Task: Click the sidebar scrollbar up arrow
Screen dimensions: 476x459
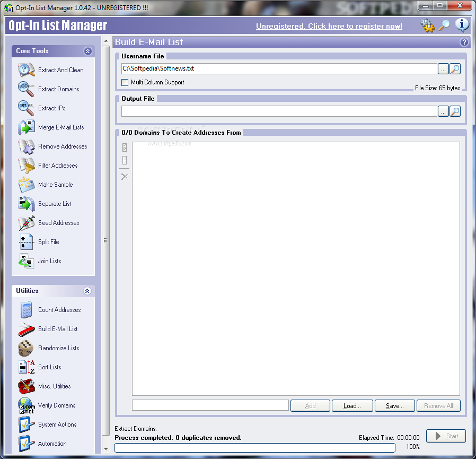Action: tap(106, 41)
